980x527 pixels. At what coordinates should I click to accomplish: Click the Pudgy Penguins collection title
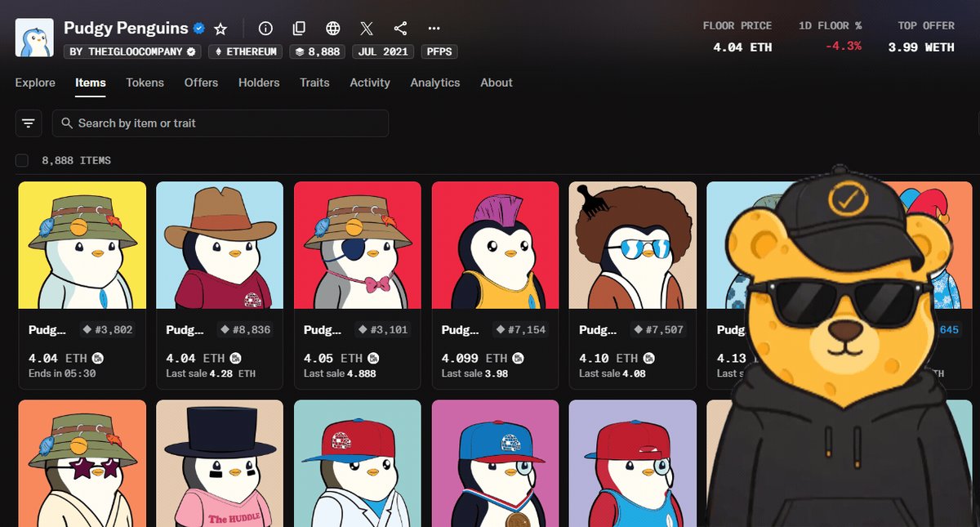click(x=126, y=29)
